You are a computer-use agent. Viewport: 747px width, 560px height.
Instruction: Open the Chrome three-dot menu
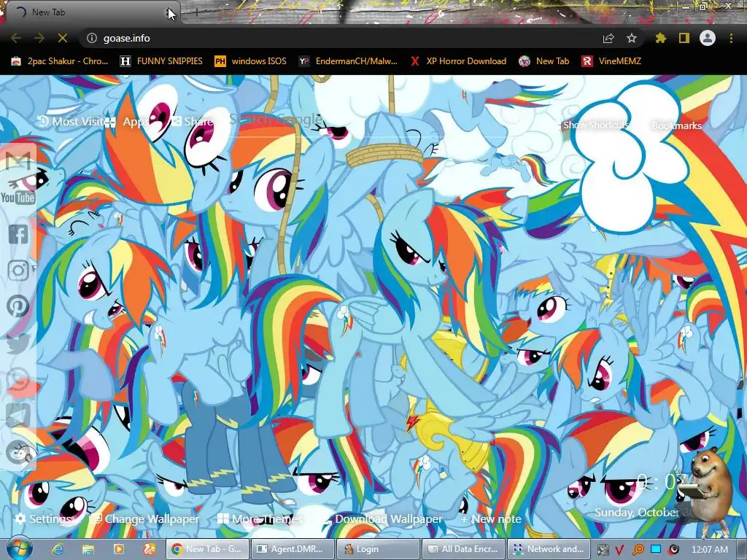tap(731, 38)
